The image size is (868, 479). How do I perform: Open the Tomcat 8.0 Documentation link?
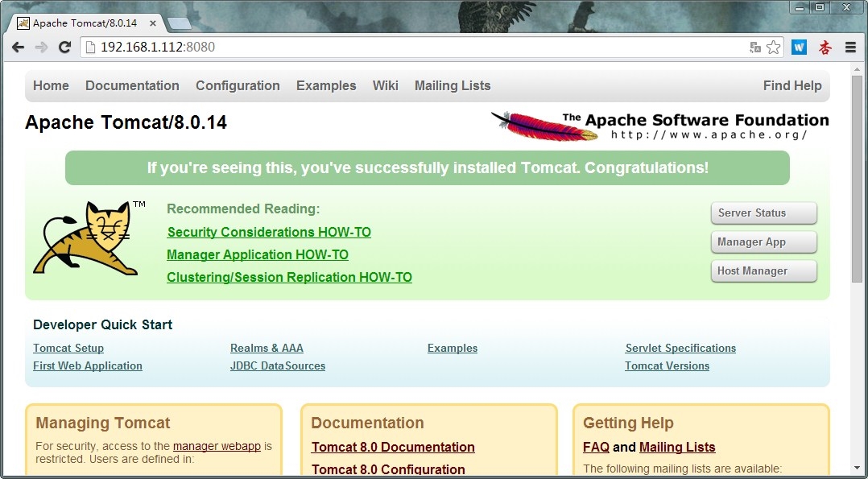(393, 447)
